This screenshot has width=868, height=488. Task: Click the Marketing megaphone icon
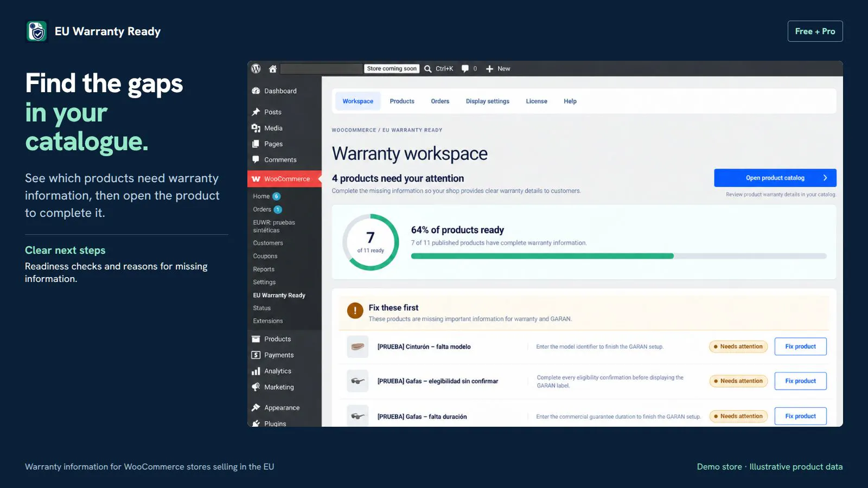click(256, 387)
